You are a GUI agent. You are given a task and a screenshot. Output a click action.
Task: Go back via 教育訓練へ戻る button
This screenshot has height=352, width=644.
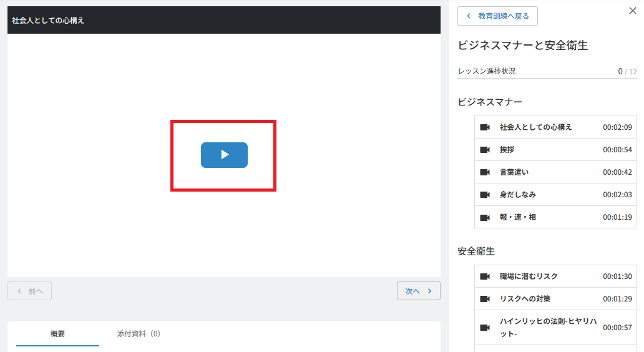coord(497,16)
